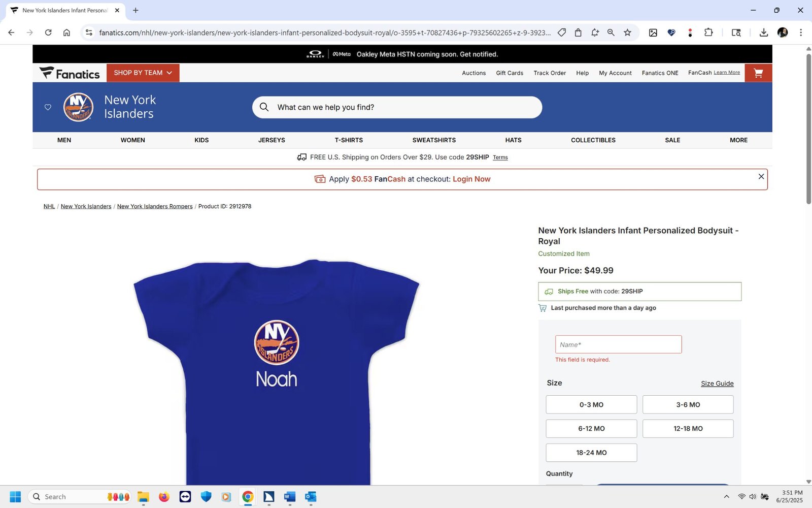Reload the page with refresh icon

coord(48,33)
